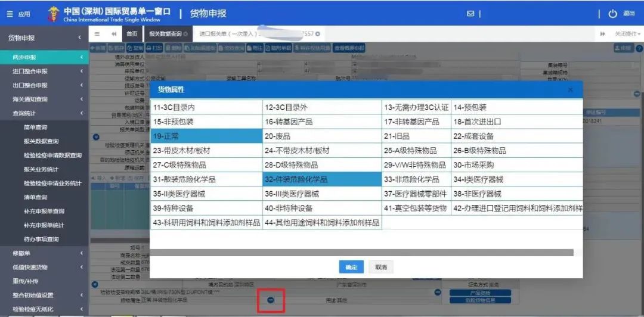Click the blue circle icon beside 货物属性 field
The image size is (644, 317).
point(270,300)
